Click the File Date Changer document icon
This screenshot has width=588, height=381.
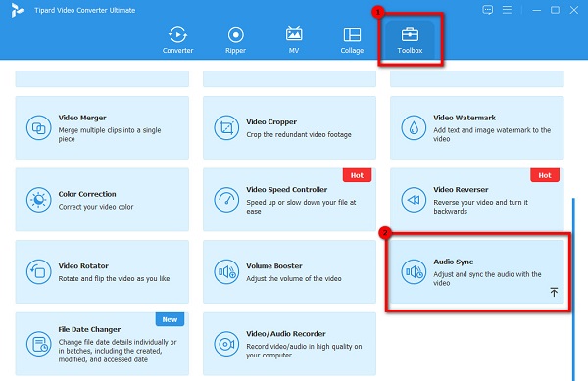pyautogui.click(x=38, y=344)
